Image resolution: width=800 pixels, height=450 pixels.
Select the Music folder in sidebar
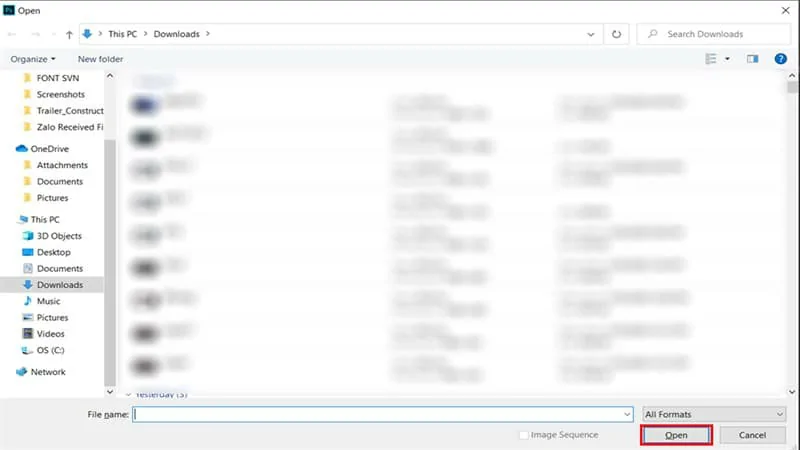(48, 301)
